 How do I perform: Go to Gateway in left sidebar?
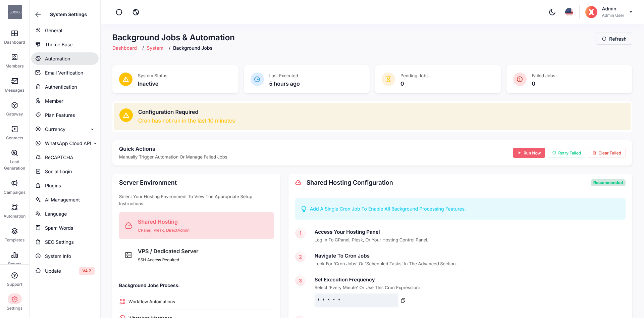click(x=14, y=109)
